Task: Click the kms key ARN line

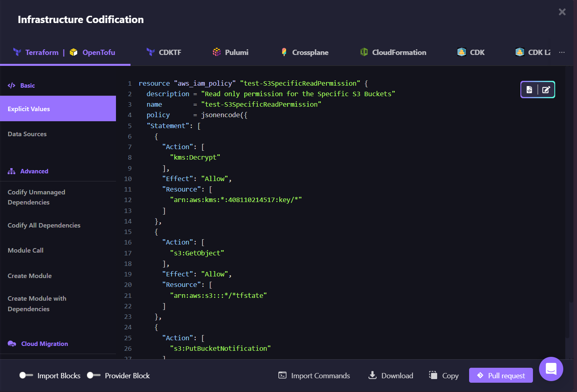Action: coord(236,200)
